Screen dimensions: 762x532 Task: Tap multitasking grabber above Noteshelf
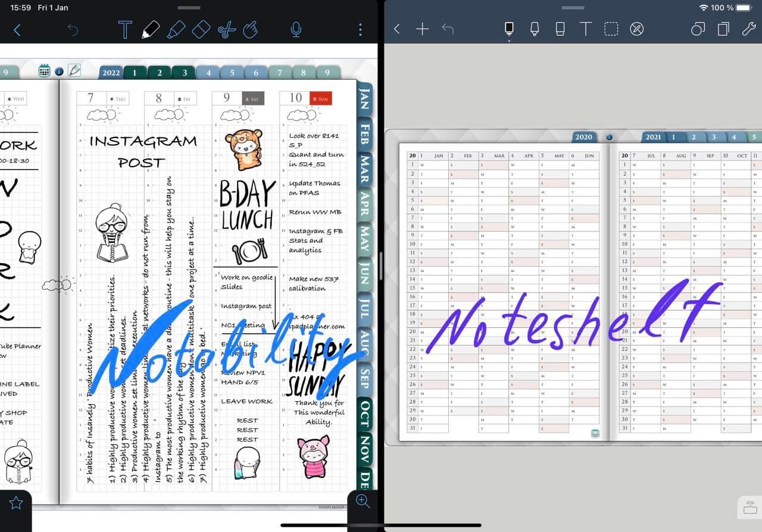(x=573, y=8)
